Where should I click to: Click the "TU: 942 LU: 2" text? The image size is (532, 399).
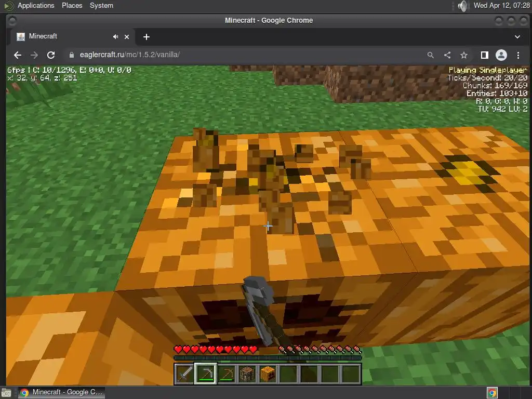click(503, 109)
